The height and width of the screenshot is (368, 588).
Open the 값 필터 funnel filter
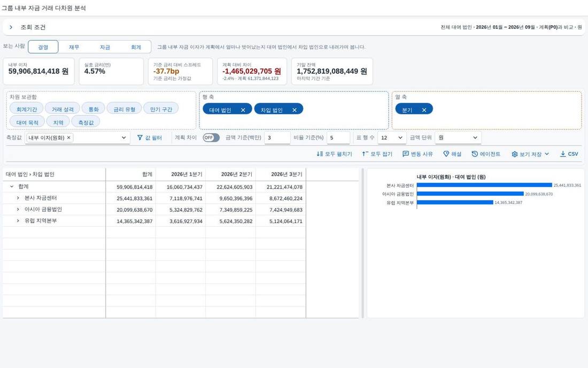coord(149,137)
